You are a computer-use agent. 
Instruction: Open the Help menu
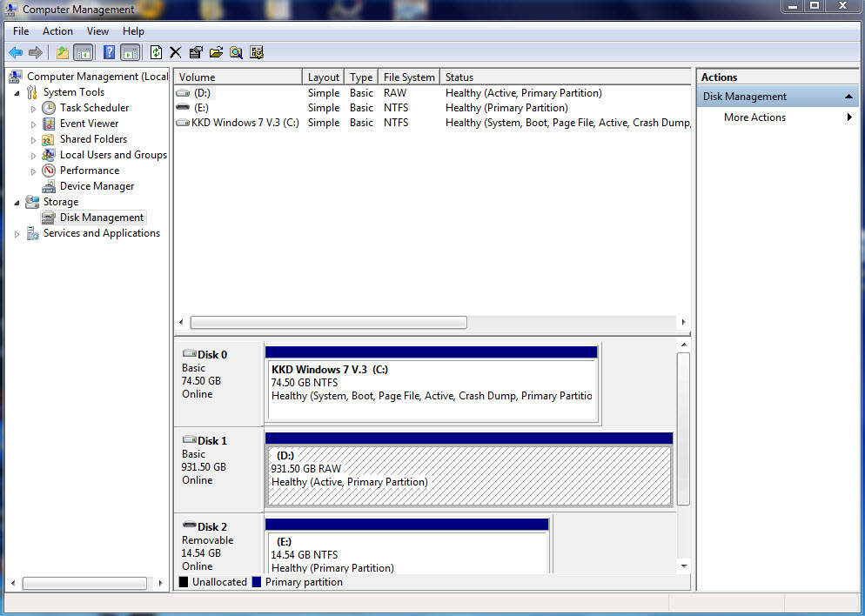coord(133,31)
